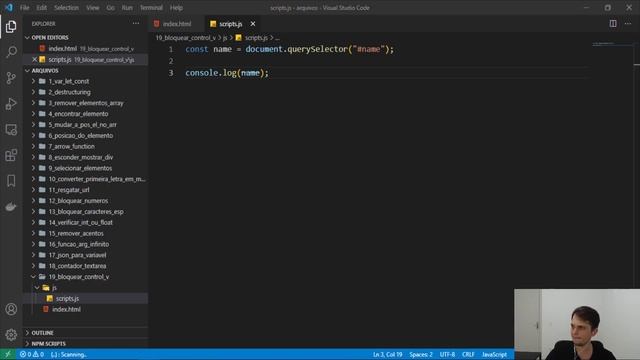Change indentation via Spaces: 2
The image size is (640, 360).
pyautogui.click(x=421, y=354)
